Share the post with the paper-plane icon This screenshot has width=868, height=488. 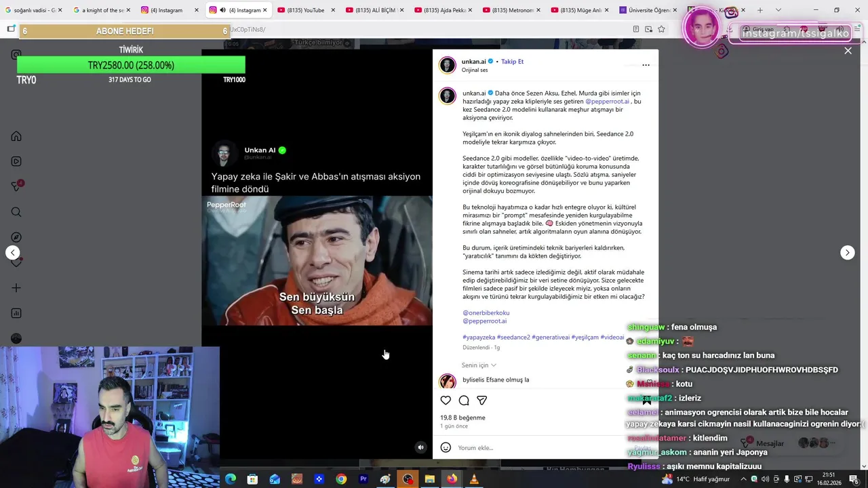(481, 401)
